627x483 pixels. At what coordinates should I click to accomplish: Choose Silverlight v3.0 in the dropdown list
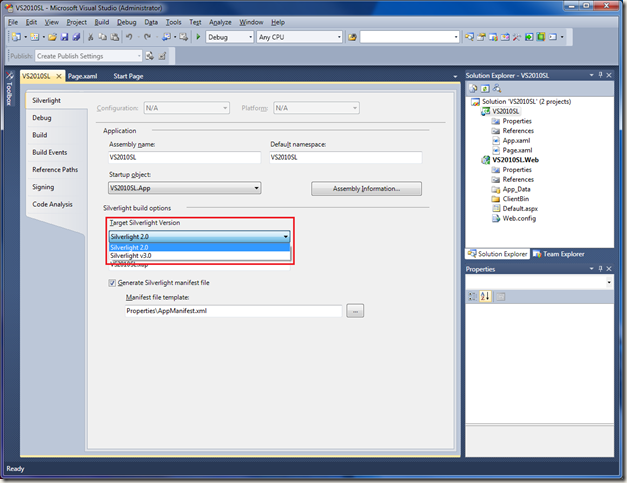point(200,255)
